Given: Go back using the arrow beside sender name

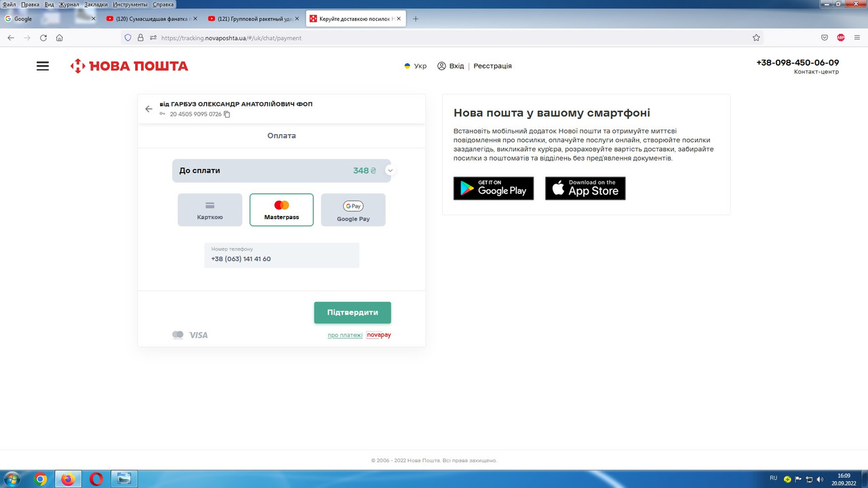Looking at the screenshot, I should coord(149,109).
